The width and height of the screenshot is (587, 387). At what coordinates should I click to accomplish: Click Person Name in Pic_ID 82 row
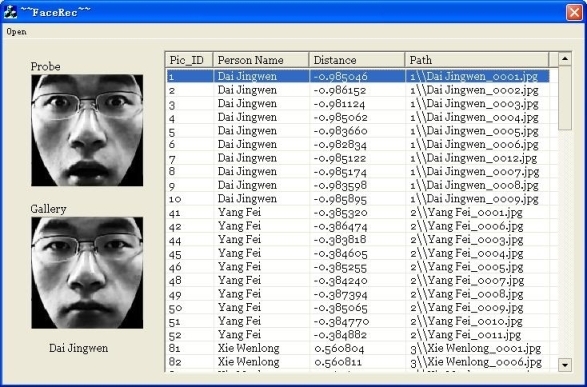[249, 362]
